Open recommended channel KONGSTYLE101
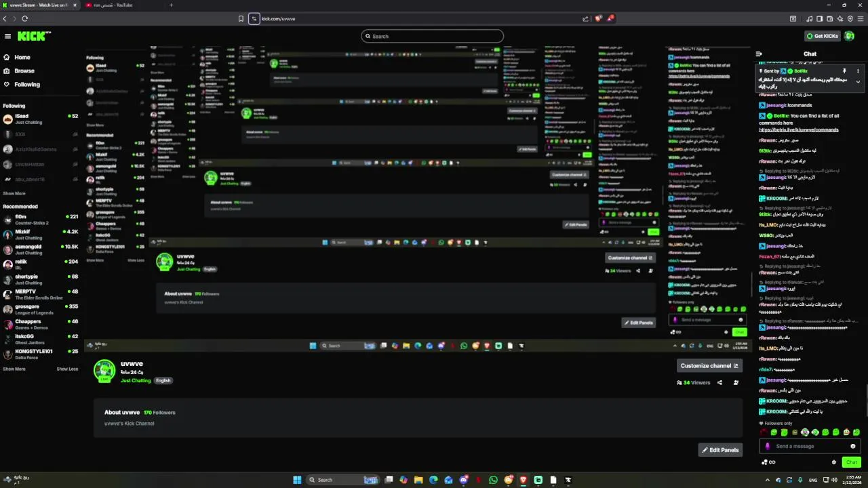This screenshot has height=488, width=868. coord(41,354)
